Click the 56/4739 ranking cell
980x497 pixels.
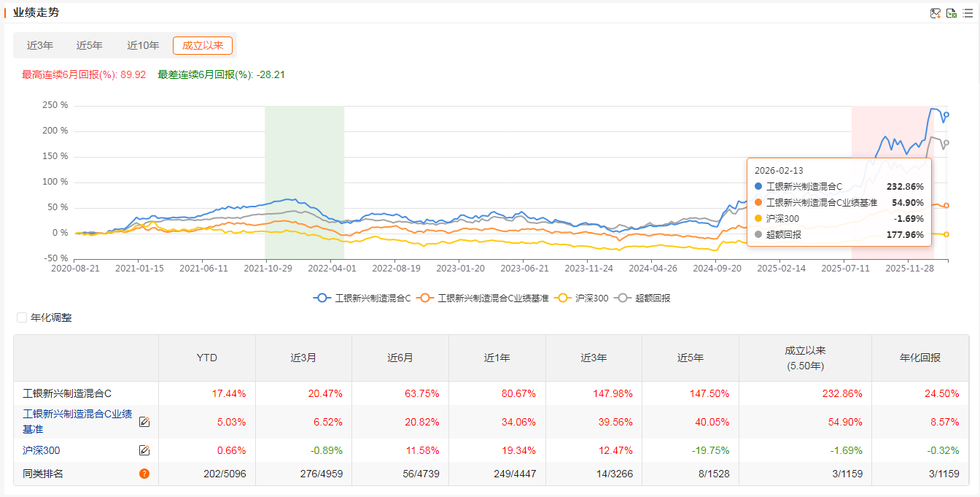(421, 474)
